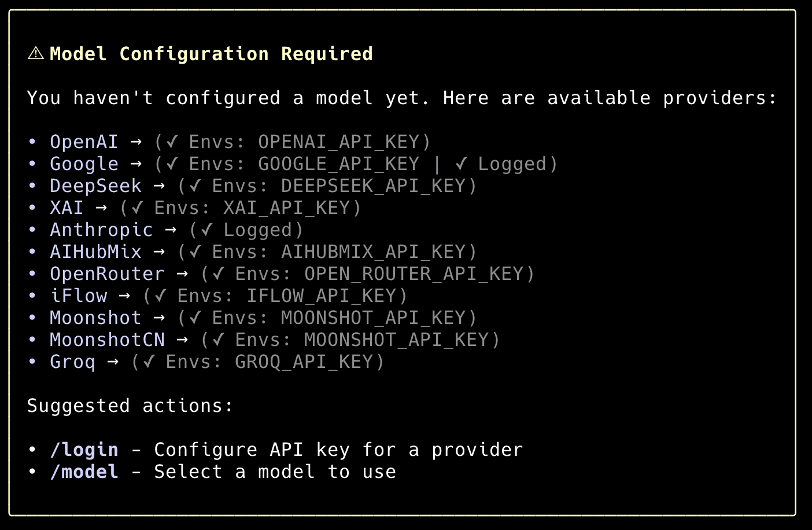This screenshot has height=530, width=812.
Task: Click the /model command
Action: pos(84,472)
